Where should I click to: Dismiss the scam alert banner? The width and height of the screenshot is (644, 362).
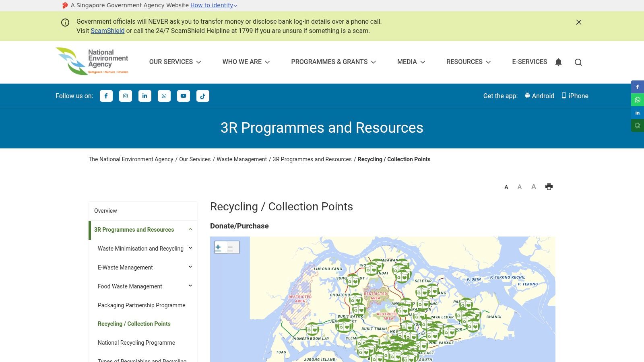pyautogui.click(x=579, y=22)
